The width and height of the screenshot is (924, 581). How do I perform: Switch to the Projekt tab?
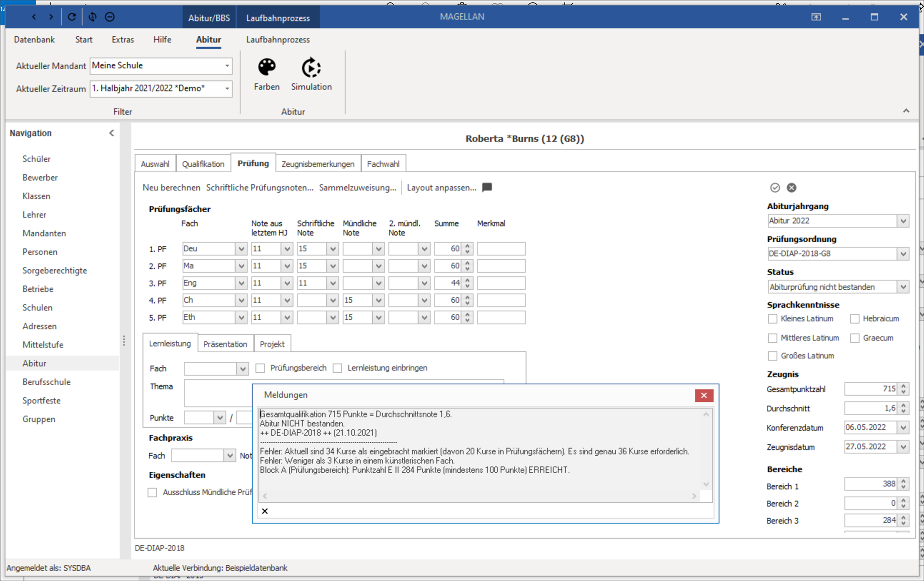click(x=272, y=344)
